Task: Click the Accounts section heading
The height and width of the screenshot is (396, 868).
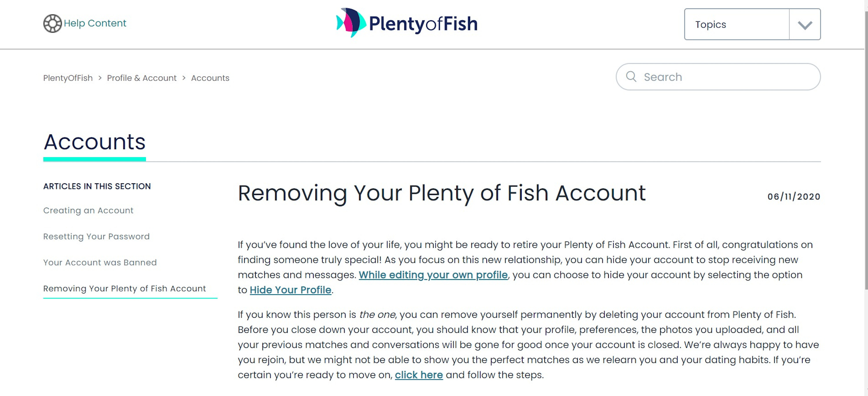Action: [x=94, y=142]
